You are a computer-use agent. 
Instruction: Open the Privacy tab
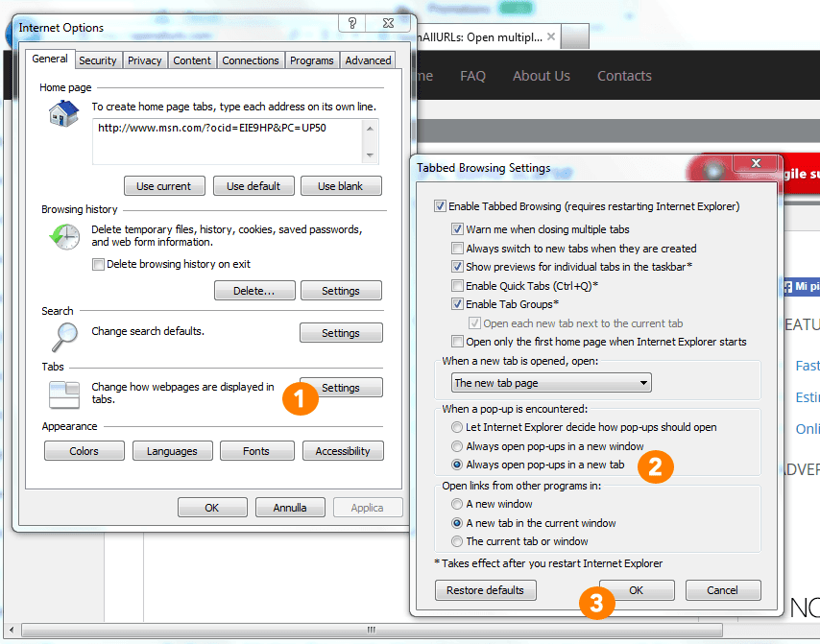145,60
